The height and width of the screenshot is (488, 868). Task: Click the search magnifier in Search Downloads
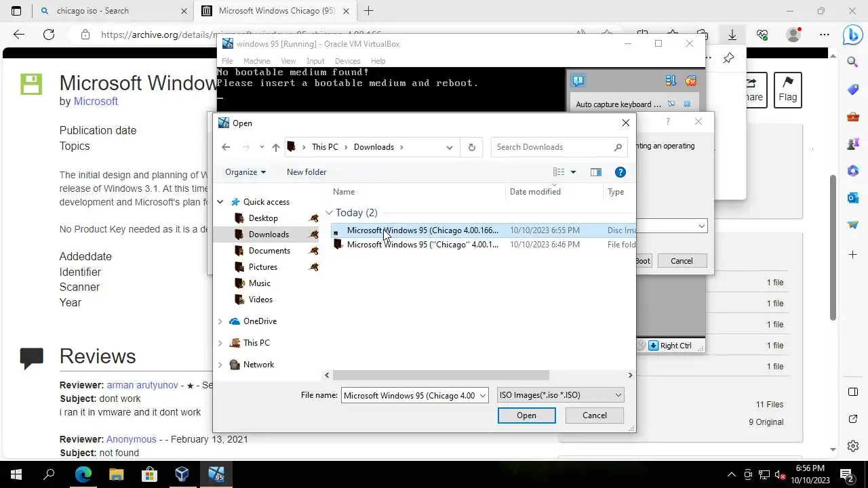[618, 147]
